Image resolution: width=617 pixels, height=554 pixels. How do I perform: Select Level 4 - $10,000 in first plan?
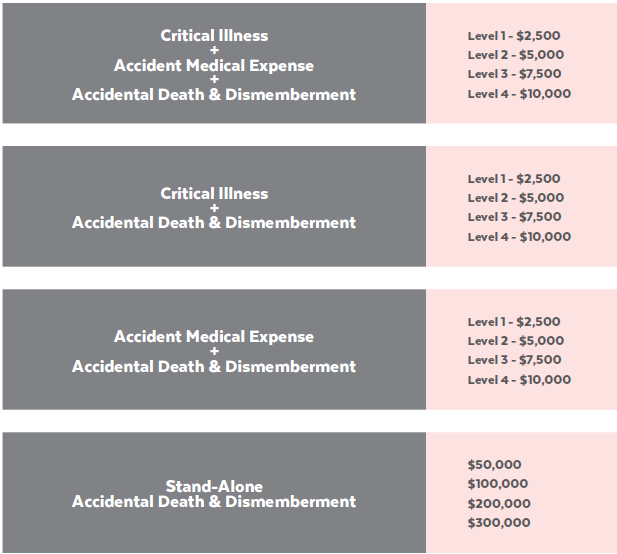[x=519, y=94]
